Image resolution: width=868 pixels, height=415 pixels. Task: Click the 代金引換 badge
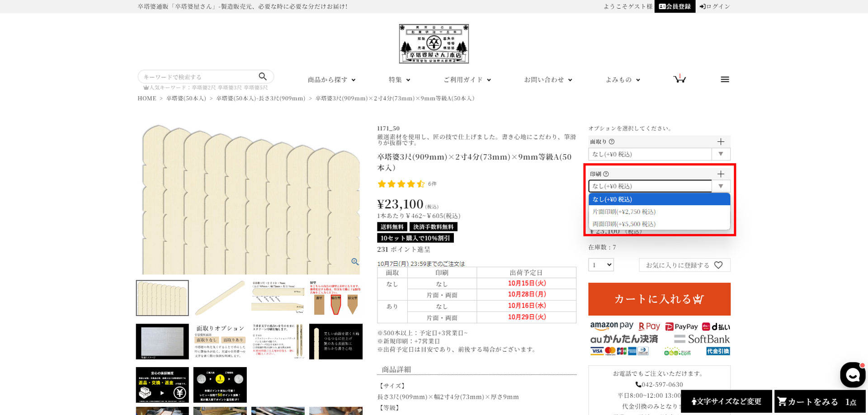(x=718, y=351)
